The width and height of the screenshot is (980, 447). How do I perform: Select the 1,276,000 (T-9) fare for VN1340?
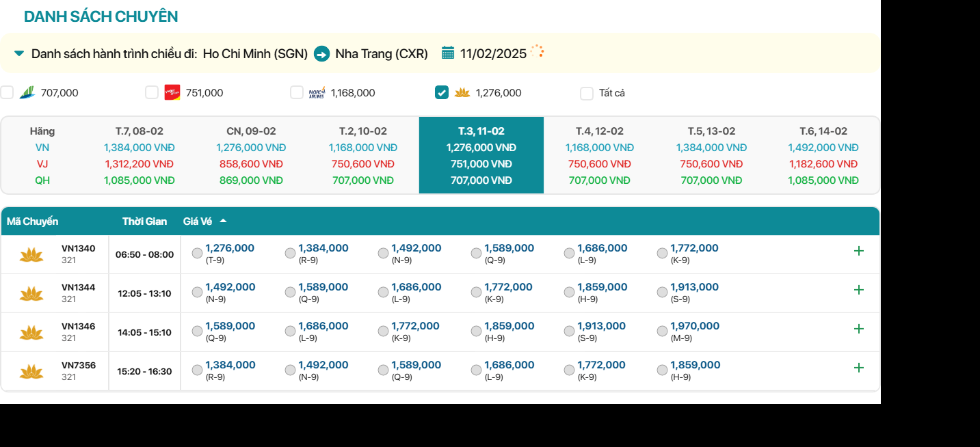tap(198, 254)
